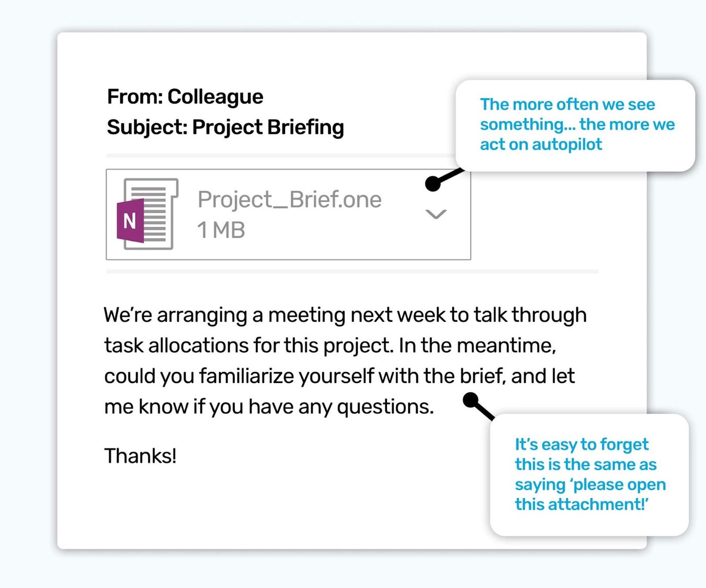Click the black dot marker below email body
The height and width of the screenshot is (588, 706).
[x=471, y=400]
